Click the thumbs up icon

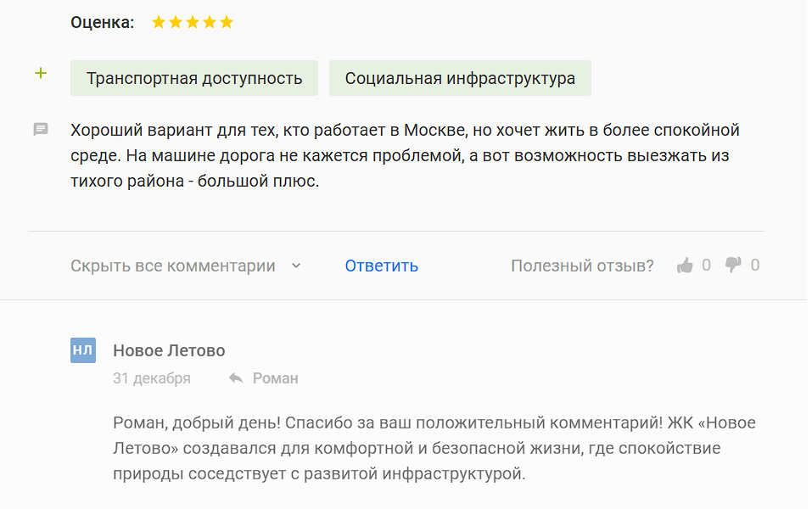click(x=685, y=266)
